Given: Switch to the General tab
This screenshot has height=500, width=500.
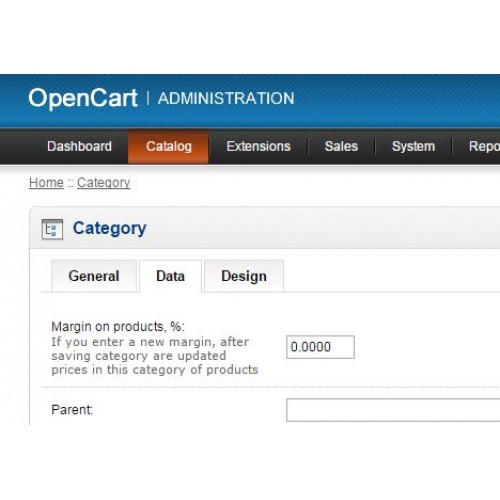Looking at the screenshot, I should pos(94,276).
